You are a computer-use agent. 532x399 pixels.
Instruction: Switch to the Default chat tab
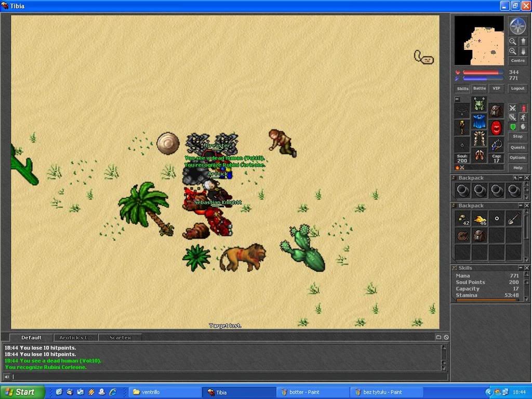[31, 338]
